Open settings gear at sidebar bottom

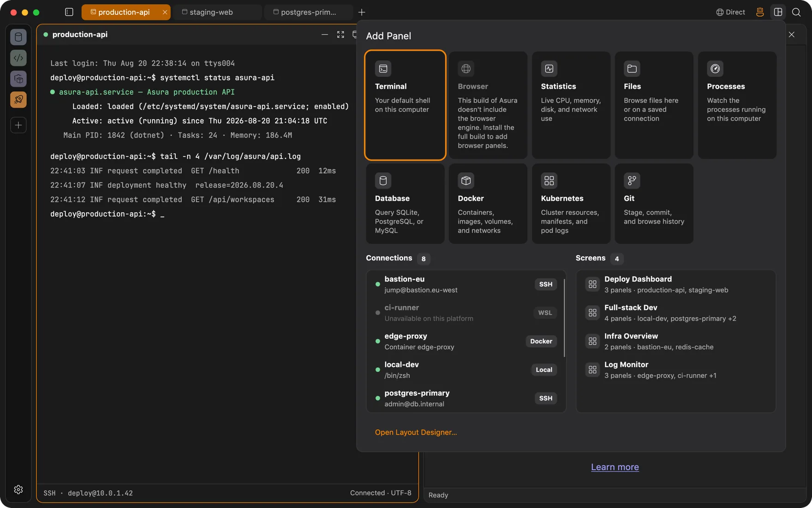click(18, 490)
